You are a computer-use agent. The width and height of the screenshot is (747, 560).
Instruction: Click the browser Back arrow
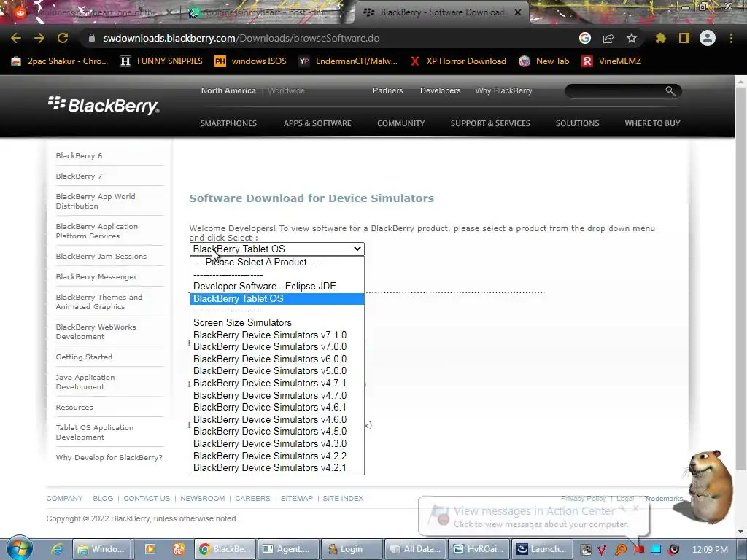16,38
